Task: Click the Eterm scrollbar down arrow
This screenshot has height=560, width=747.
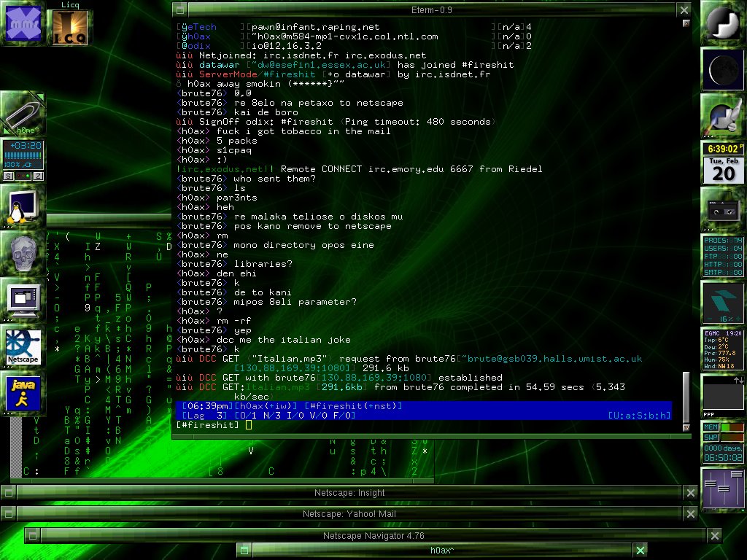Action: [686, 427]
